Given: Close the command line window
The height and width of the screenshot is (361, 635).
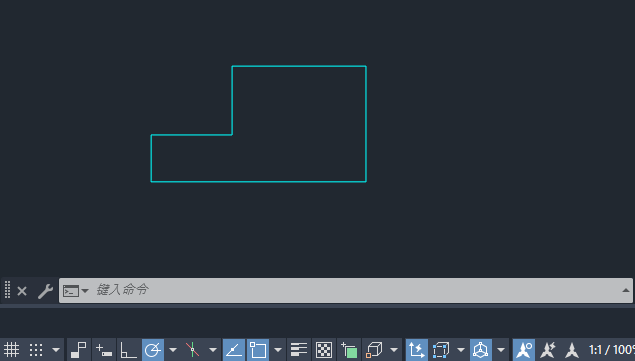Looking at the screenshot, I should click(x=22, y=291).
